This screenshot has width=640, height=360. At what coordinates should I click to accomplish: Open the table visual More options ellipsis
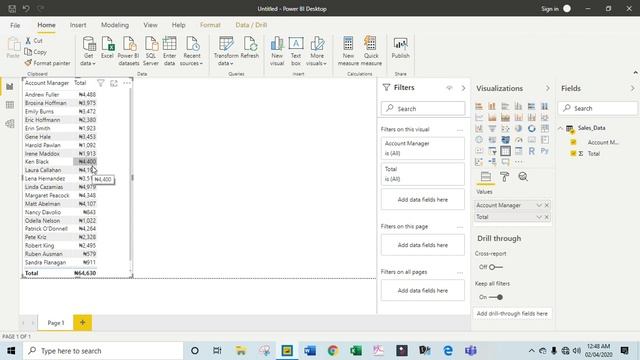coord(127,83)
